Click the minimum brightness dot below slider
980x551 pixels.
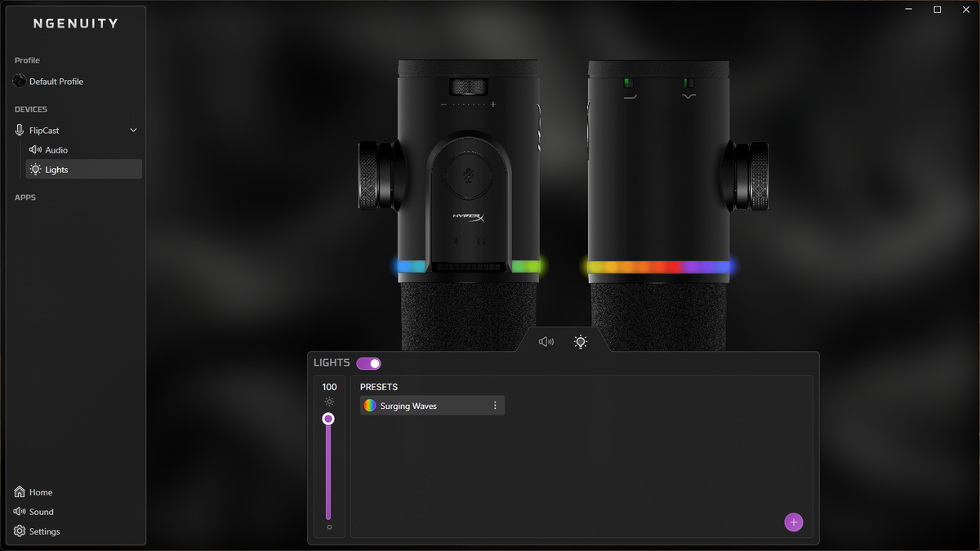tap(329, 527)
